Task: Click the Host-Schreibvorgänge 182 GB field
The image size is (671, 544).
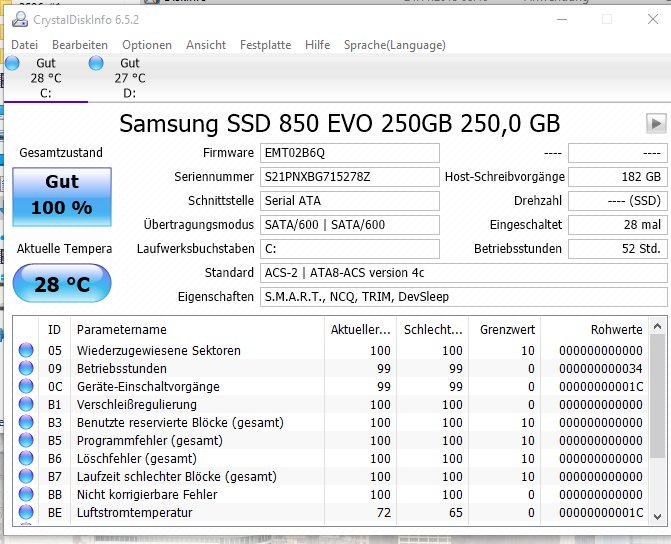Action: [618, 177]
